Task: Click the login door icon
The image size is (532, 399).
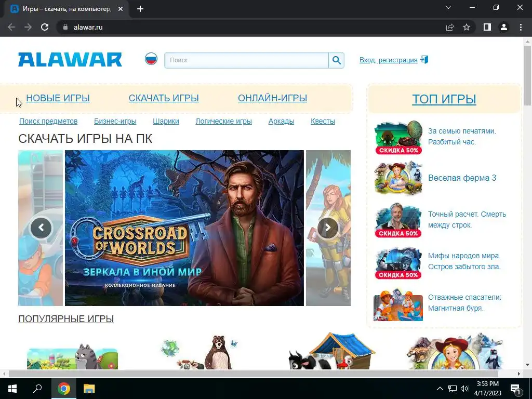Action: 424,60
